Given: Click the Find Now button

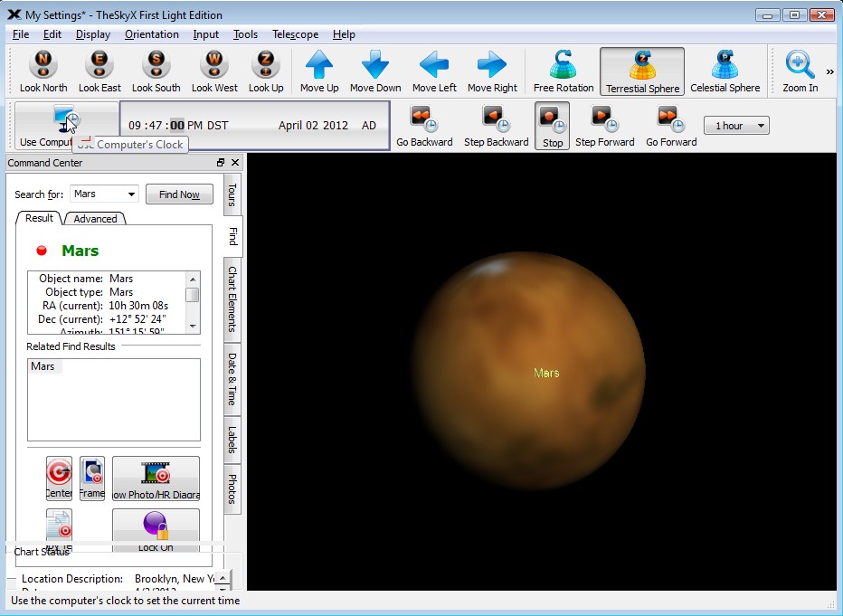Looking at the screenshot, I should coord(178,194).
